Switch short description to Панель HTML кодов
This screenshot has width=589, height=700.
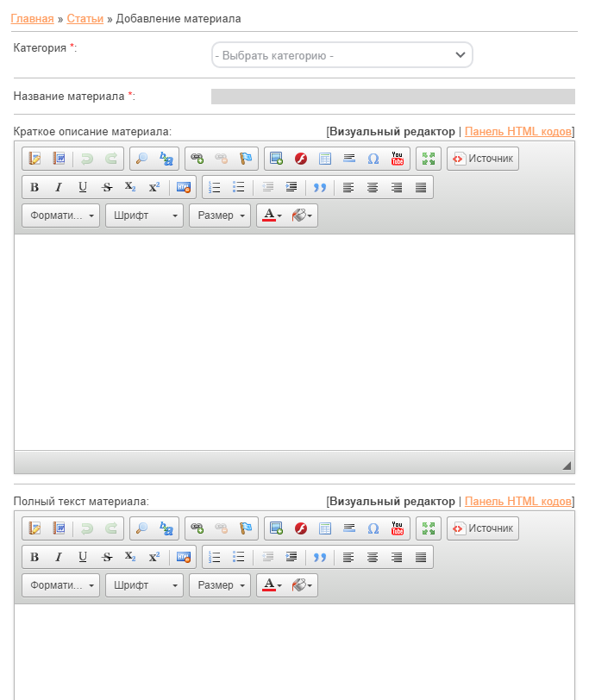tap(517, 132)
